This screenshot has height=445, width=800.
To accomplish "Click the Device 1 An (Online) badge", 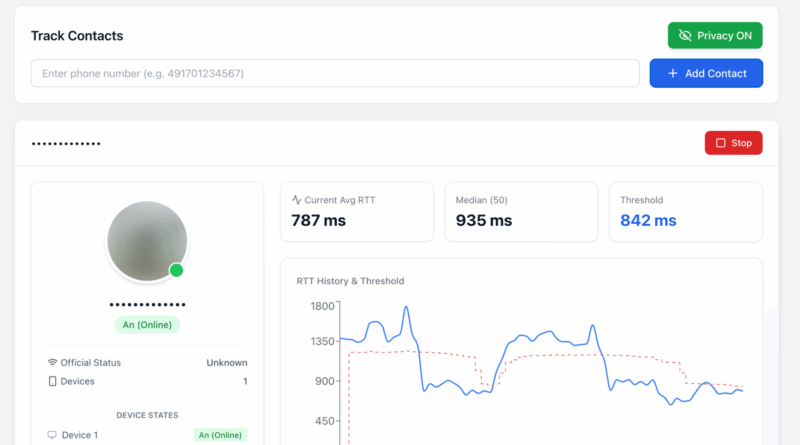I will [219, 435].
